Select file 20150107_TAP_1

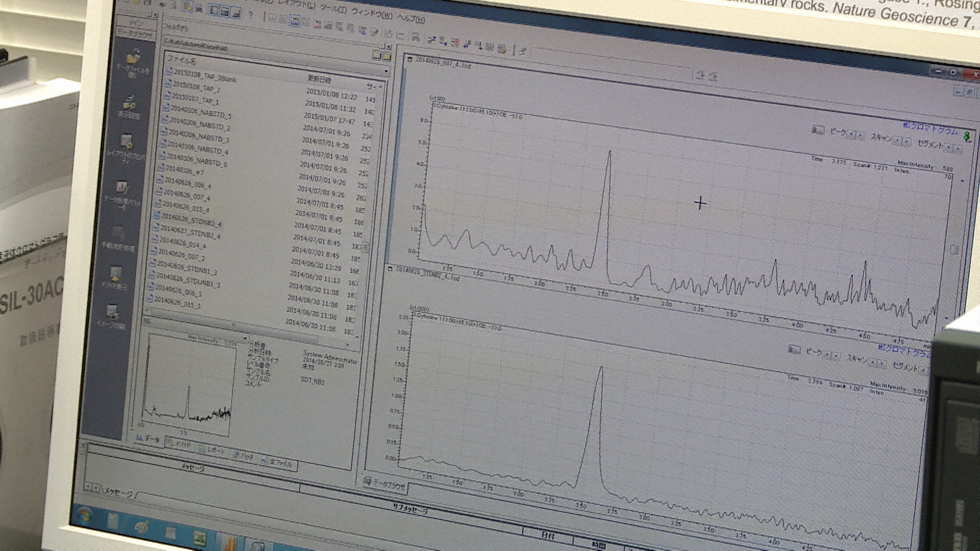(x=190, y=98)
